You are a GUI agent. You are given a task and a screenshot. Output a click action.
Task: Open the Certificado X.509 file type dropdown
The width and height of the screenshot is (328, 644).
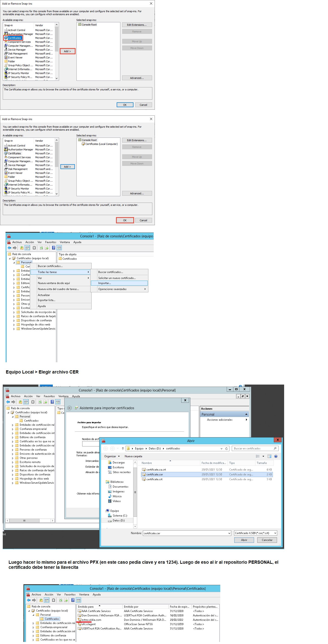255,533
